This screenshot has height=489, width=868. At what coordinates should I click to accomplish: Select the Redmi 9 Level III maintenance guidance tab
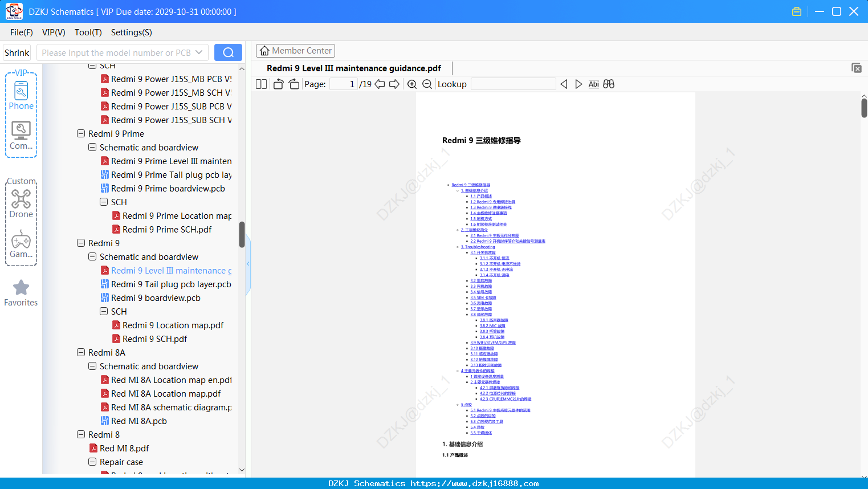[353, 68]
